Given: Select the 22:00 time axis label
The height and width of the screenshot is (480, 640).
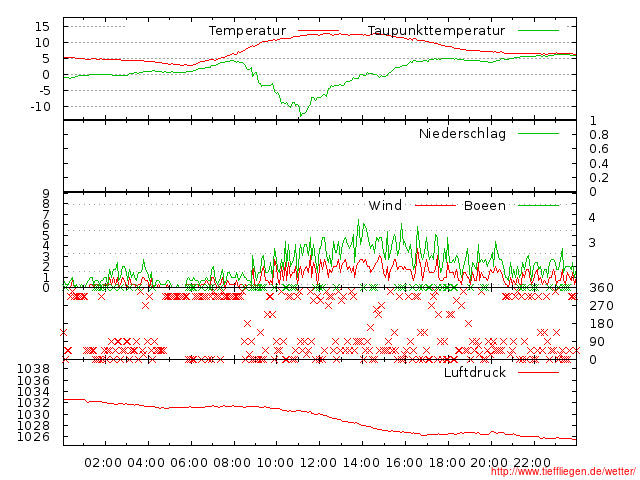Looking at the screenshot, I should click(532, 463).
